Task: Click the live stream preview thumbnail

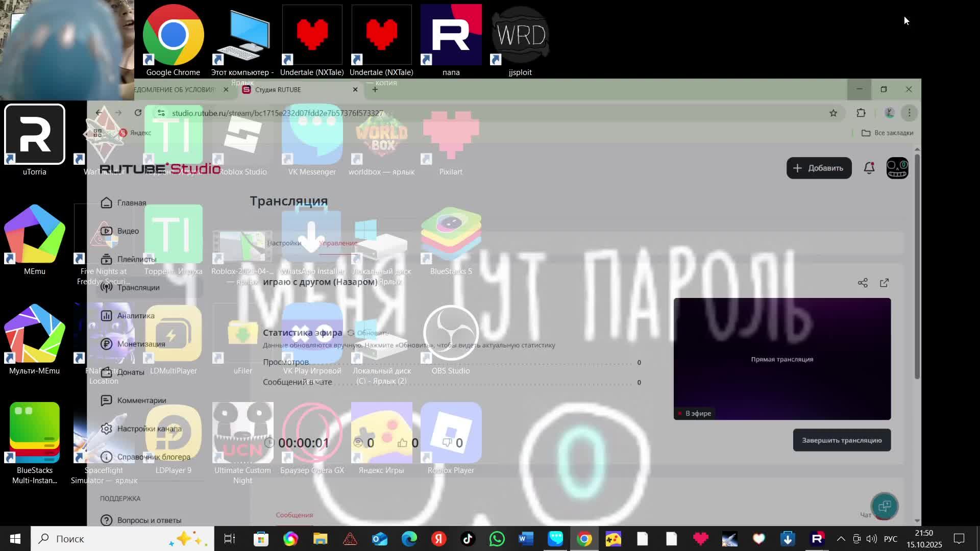Action: coord(782,359)
